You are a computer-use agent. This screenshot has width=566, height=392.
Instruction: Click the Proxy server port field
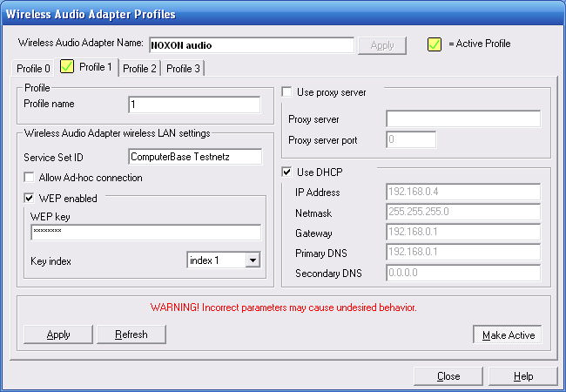[x=411, y=139]
